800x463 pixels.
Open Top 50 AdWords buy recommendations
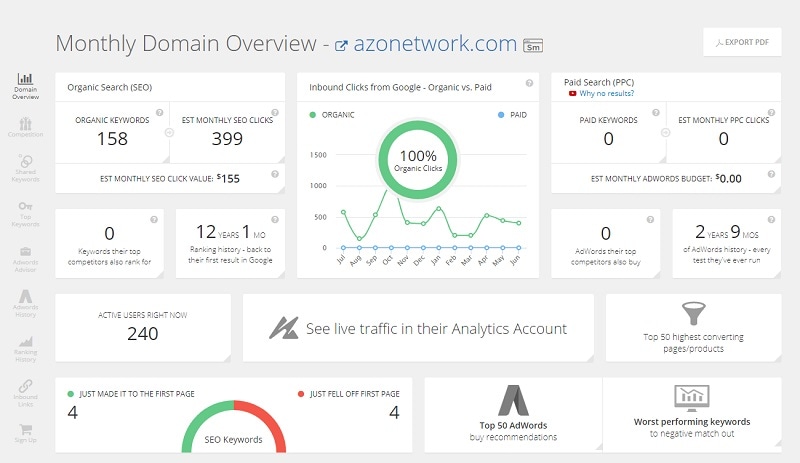[513, 415]
